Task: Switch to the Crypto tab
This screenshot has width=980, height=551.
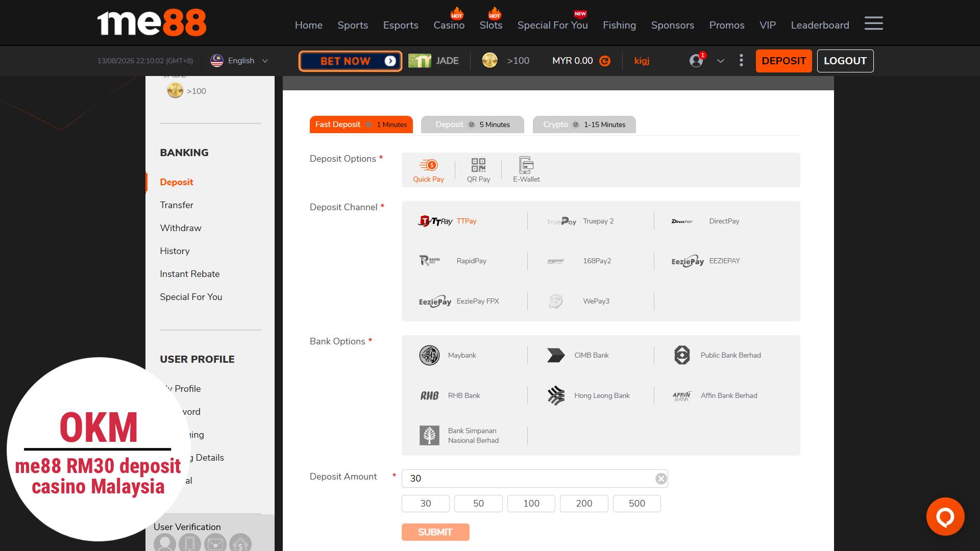Action: (x=584, y=124)
